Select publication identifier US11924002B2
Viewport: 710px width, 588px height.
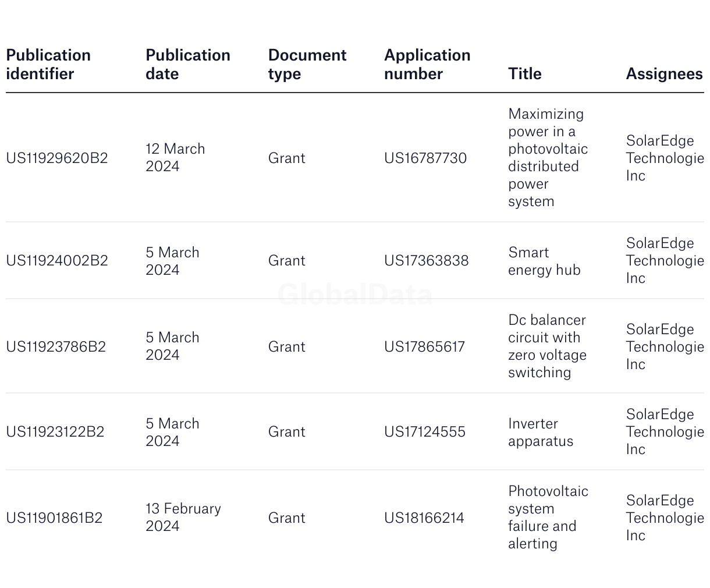click(x=57, y=260)
